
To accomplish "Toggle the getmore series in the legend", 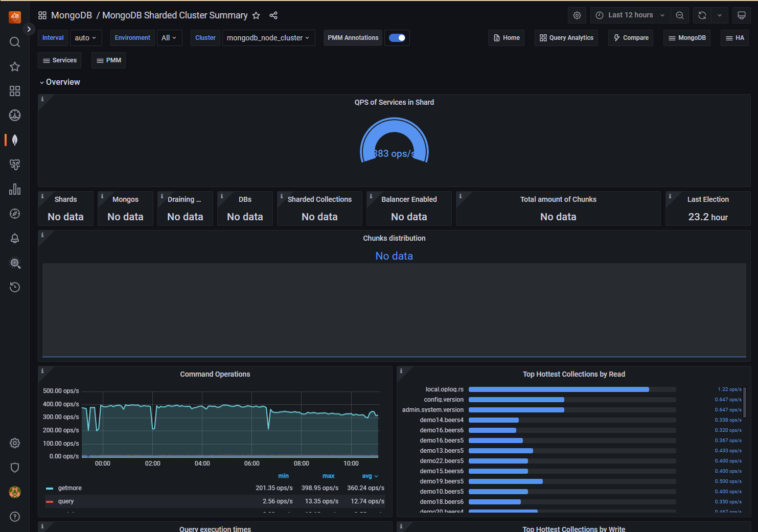I will (x=70, y=488).
